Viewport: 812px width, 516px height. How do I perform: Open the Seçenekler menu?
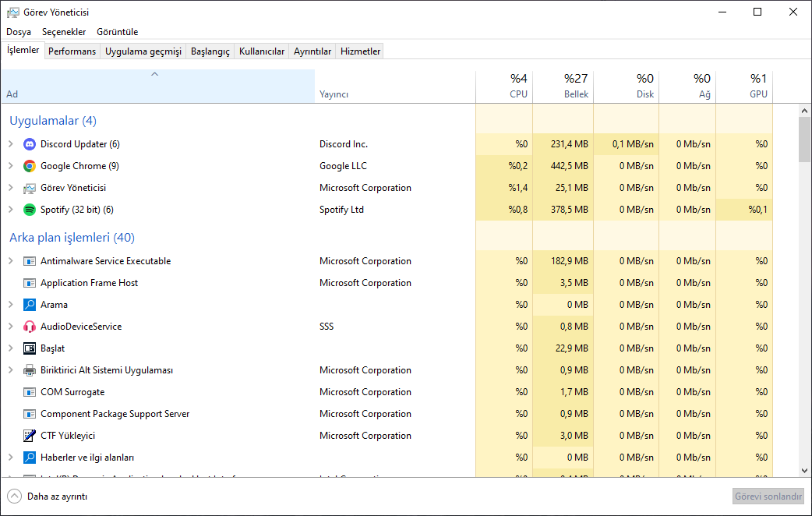(x=64, y=32)
